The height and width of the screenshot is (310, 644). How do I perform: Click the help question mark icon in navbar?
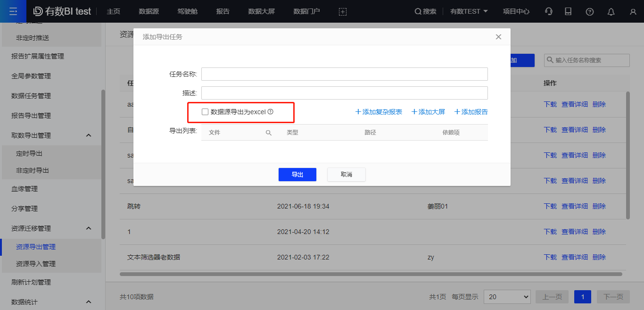[x=590, y=11]
